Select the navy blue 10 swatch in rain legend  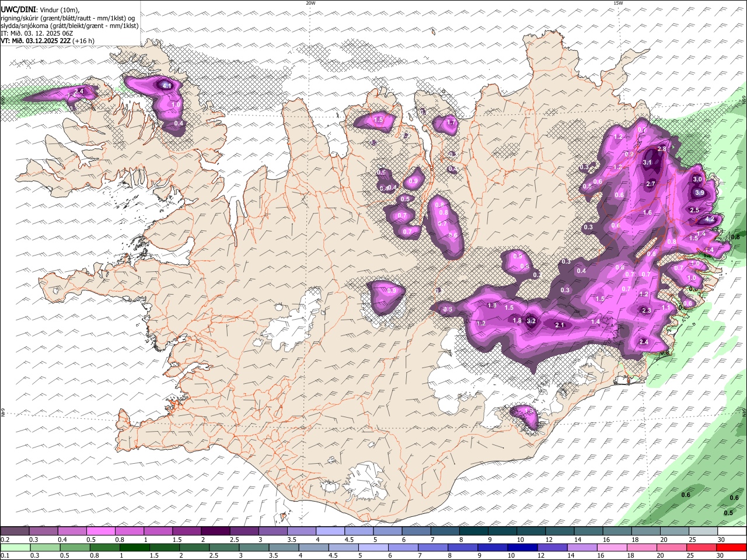tap(521, 547)
